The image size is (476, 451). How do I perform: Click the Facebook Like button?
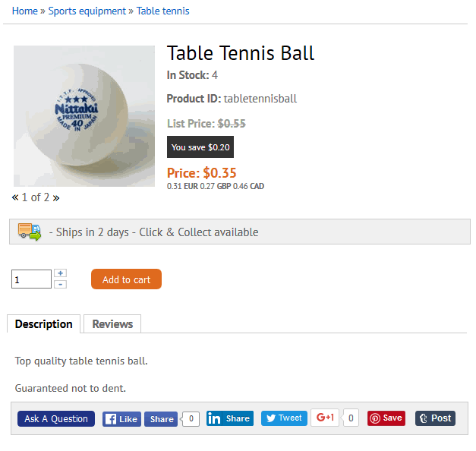tap(121, 418)
